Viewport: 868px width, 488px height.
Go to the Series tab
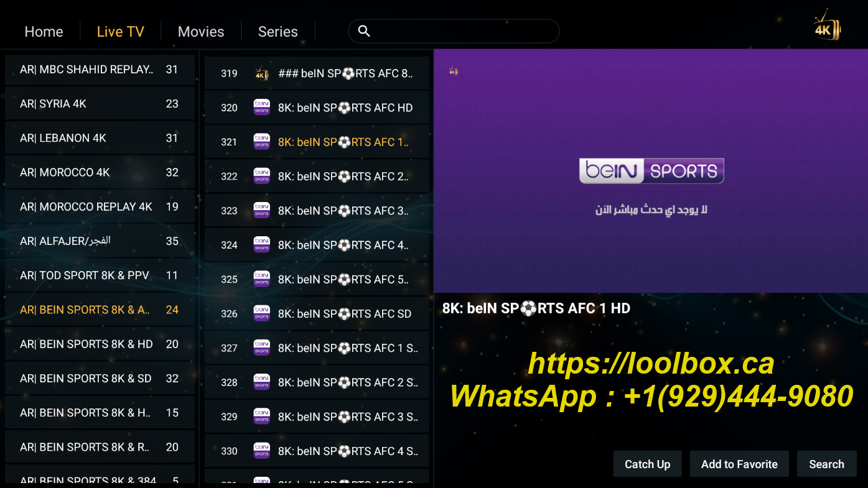pos(278,32)
